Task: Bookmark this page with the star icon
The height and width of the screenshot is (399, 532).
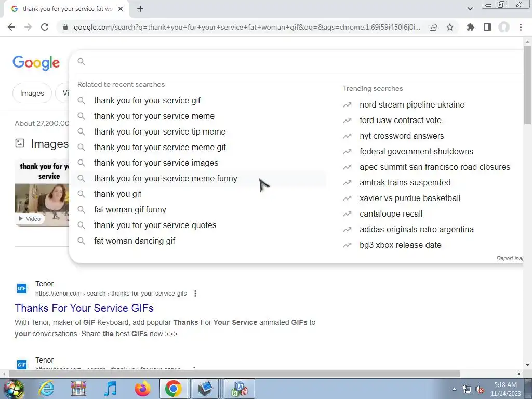Action: coord(450,27)
